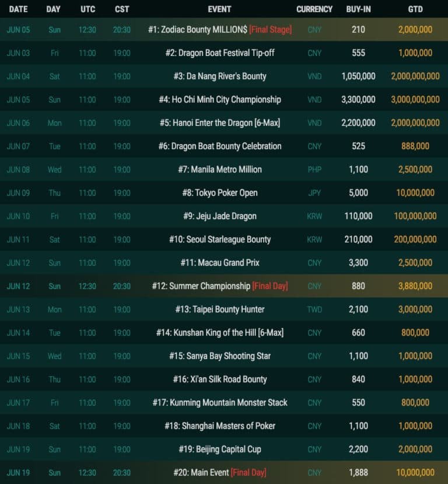Open #10 Seoul Starleague Bounty
Screen dimensions: 448x484
[219, 239]
